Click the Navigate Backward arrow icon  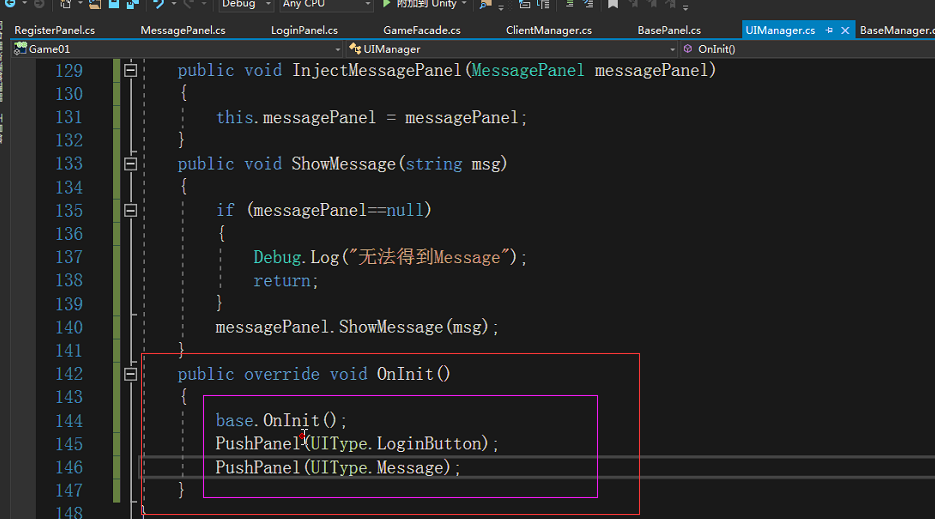pyautogui.click(x=10, y=4)
